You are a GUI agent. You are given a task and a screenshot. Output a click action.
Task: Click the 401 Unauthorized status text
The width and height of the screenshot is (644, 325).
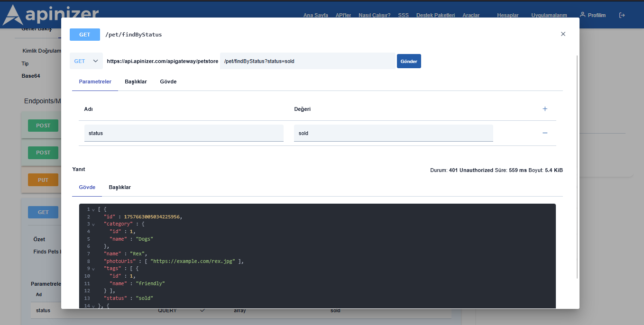(x=471, y=170)
